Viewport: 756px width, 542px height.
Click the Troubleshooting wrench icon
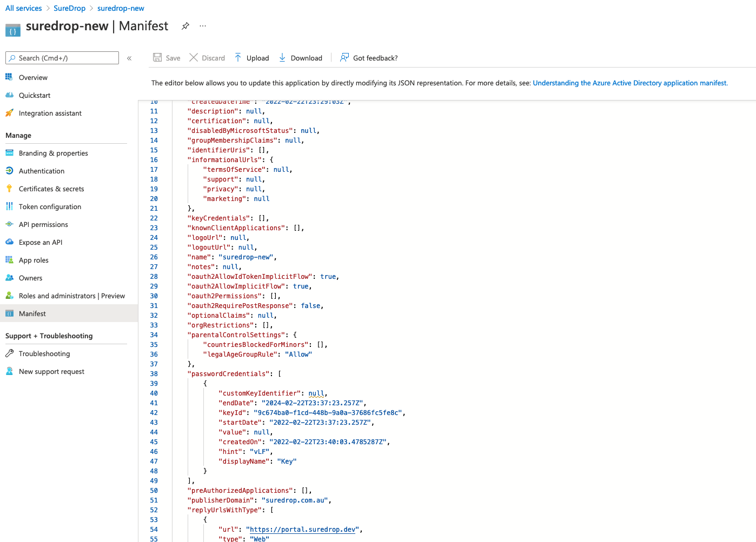[9, 353]
